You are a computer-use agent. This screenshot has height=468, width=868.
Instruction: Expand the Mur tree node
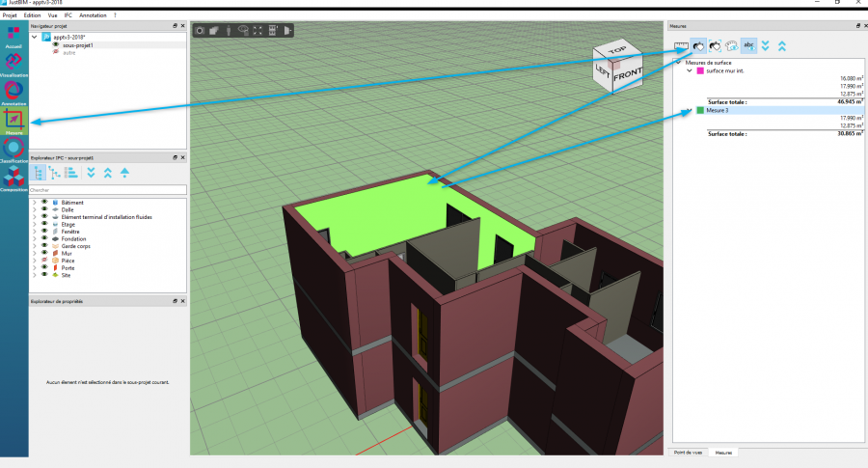(x=35, y=253)
